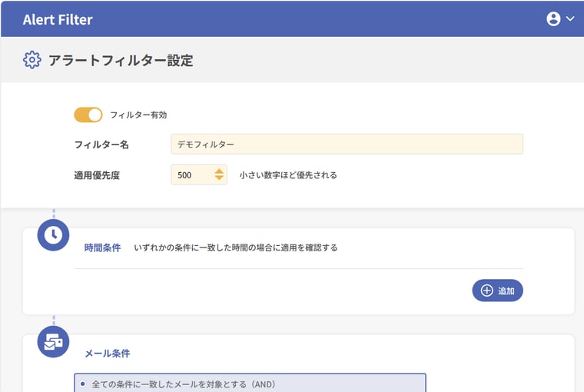The width and height of the screenshot is (584, 392).
Task: Click the メール条件 section heading
Action: click(108, 354)
